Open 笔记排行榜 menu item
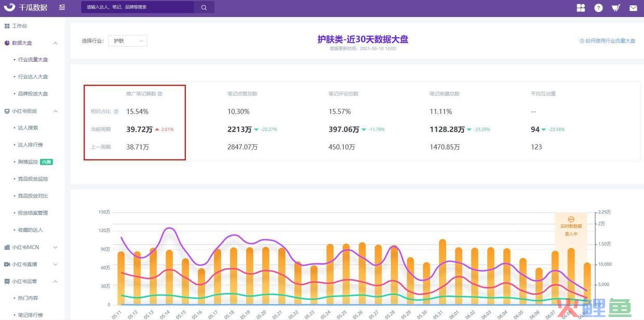644x320 pixels. coord(30,315)
